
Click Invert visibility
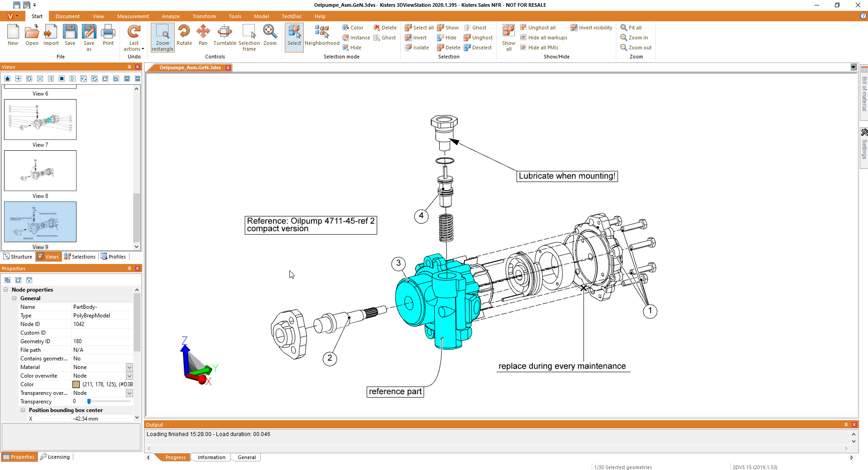tap(591, 28)
